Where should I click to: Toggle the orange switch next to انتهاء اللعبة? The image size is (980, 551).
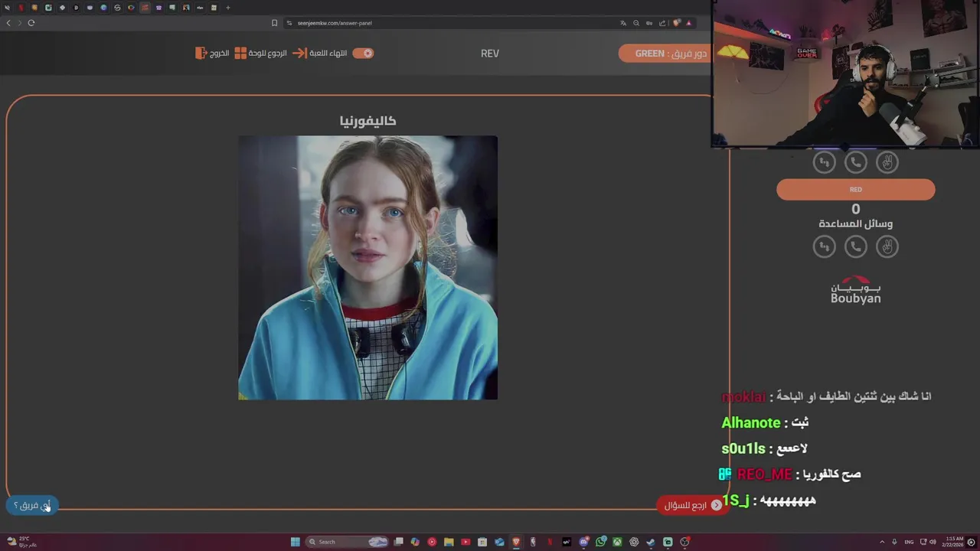363,53
